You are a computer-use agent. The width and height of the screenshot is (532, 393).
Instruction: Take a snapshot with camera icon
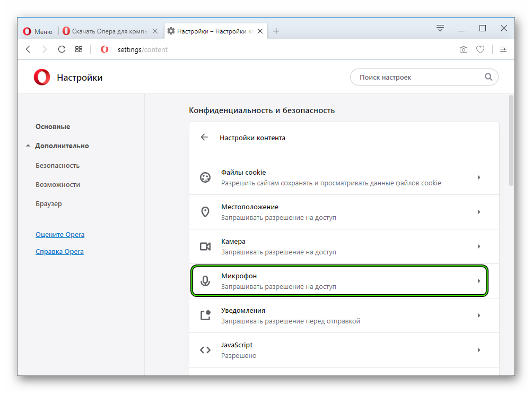[x=463, y=49]
